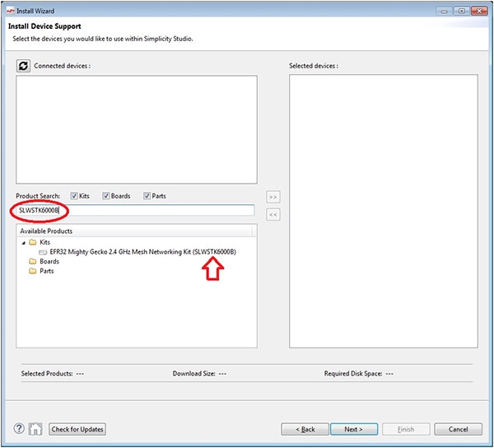
Task: Select the Boards tree item
Action: pyautogui.click(x=49, y=261)
